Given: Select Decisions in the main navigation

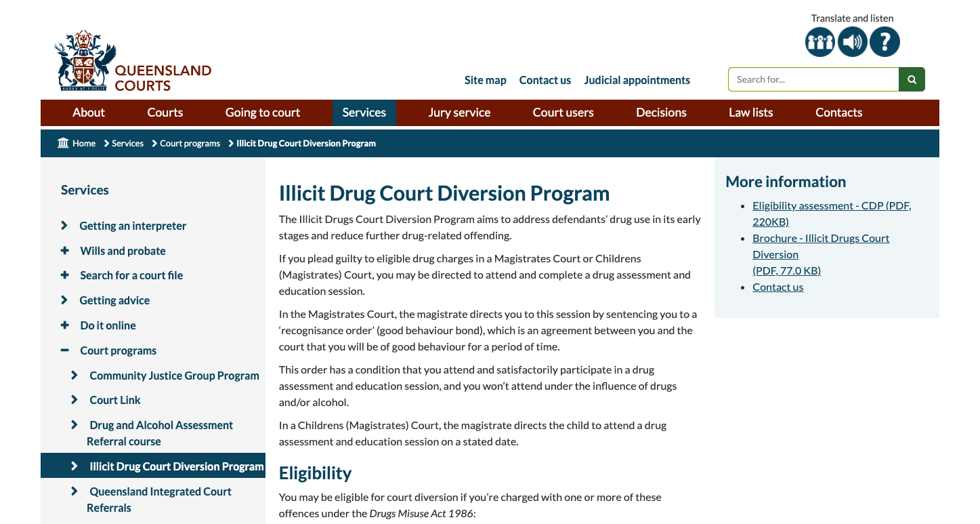Looking at the screenshot, I should pos(661,113).
